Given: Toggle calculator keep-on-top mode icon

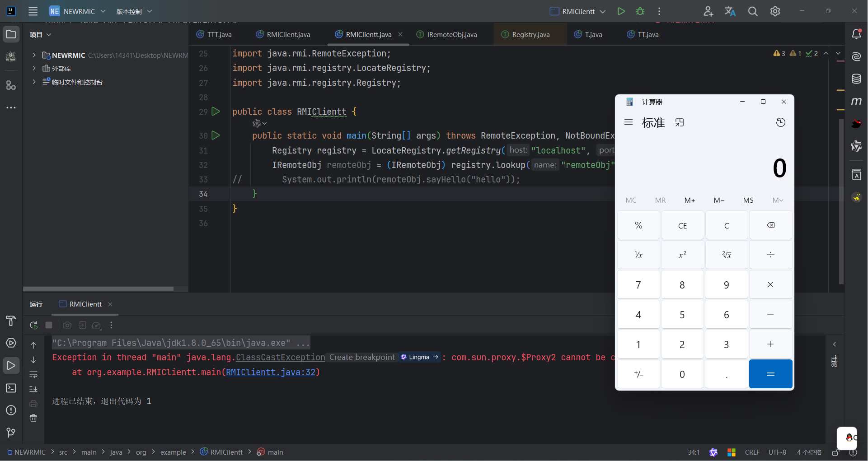Looking at the screenshot, I should [680, 122].
